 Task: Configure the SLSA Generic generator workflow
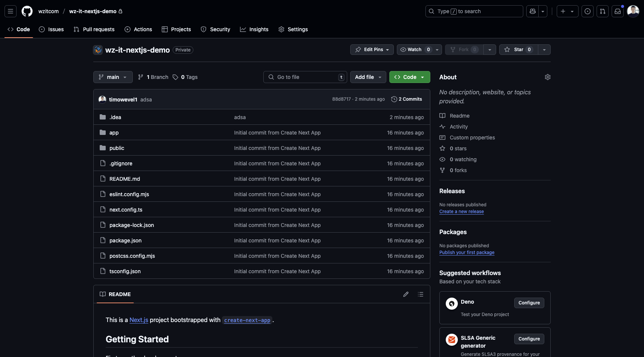pos(529,339)
